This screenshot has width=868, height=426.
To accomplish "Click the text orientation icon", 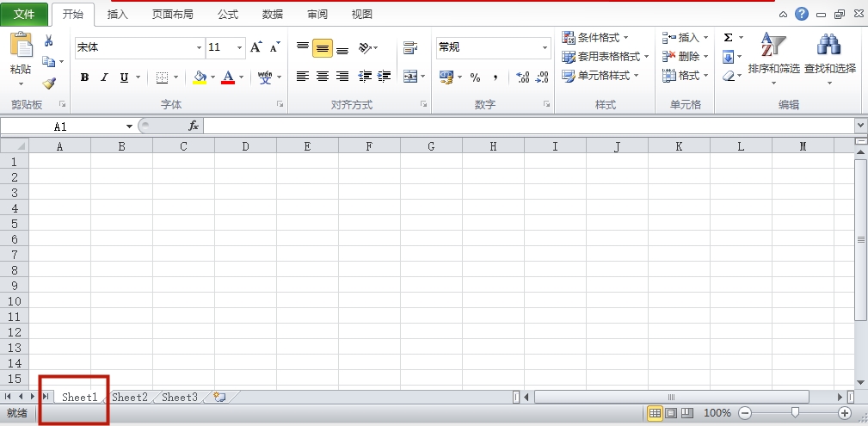I will 365,48.
